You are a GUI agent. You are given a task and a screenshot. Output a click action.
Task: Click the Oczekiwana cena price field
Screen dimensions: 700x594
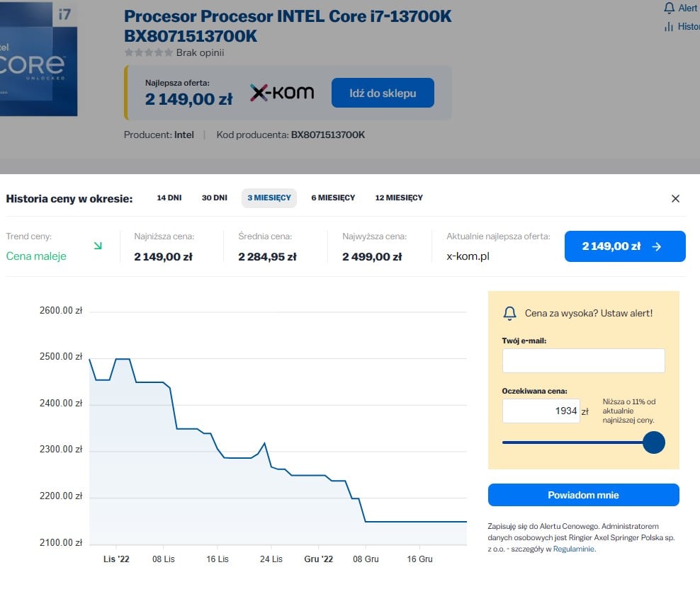[x=541, y=411]
